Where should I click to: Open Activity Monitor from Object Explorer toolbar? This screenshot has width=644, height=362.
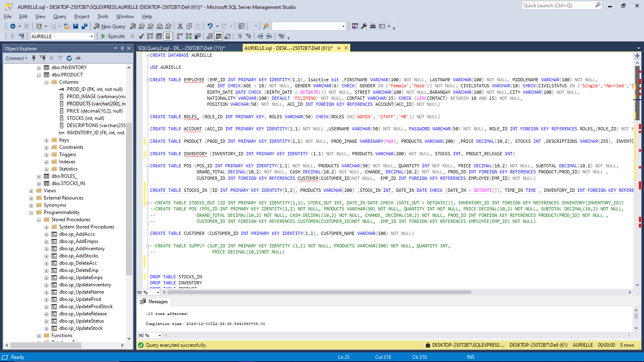click(x=78, y=58)
